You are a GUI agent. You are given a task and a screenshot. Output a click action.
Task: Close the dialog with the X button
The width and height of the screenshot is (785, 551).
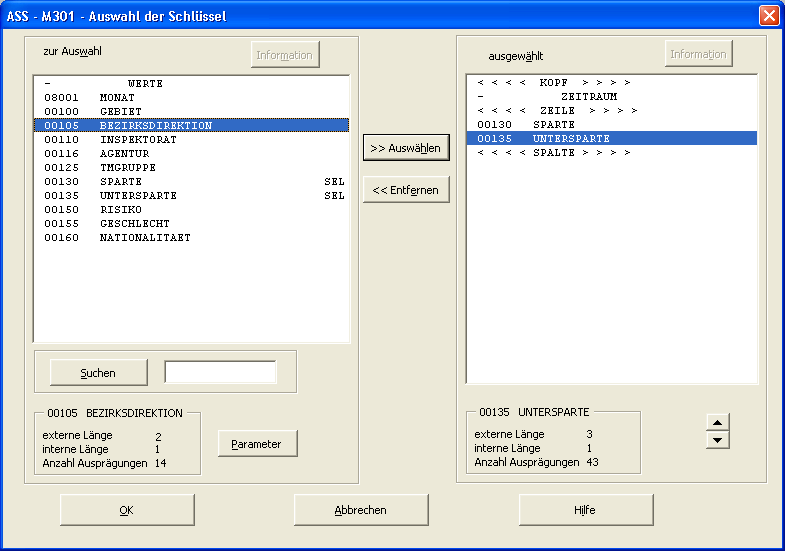pyautogui.click(x=768, y=15)
